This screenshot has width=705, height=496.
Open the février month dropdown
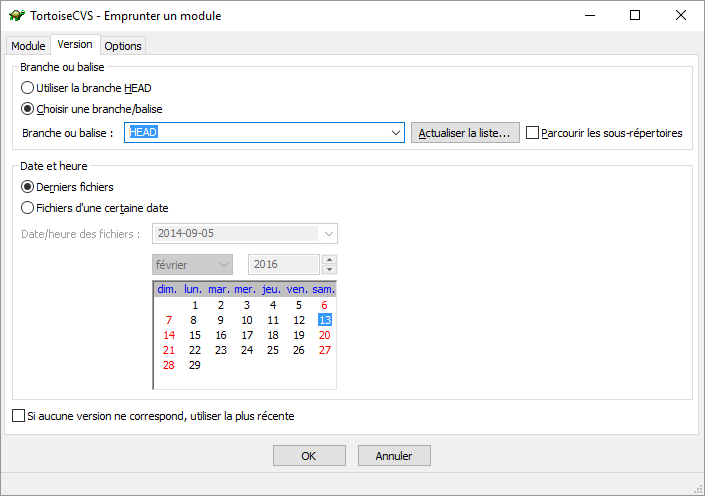[x=223, y=265]
